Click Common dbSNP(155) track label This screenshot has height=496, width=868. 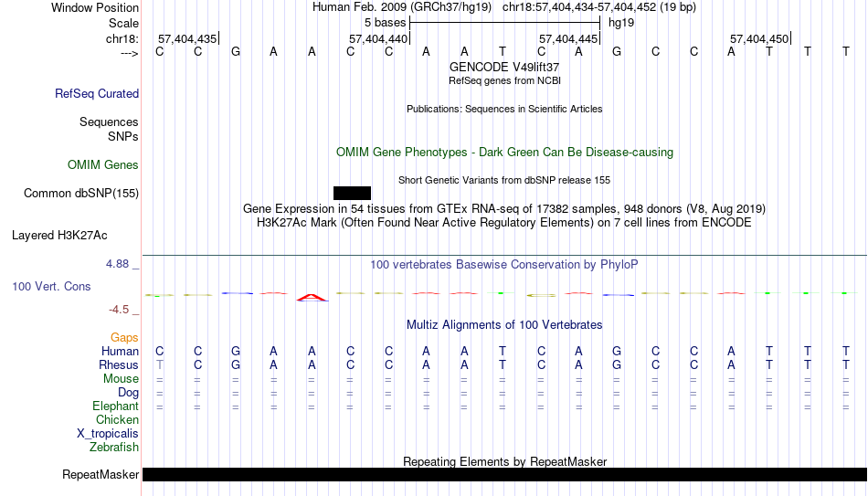81,194
